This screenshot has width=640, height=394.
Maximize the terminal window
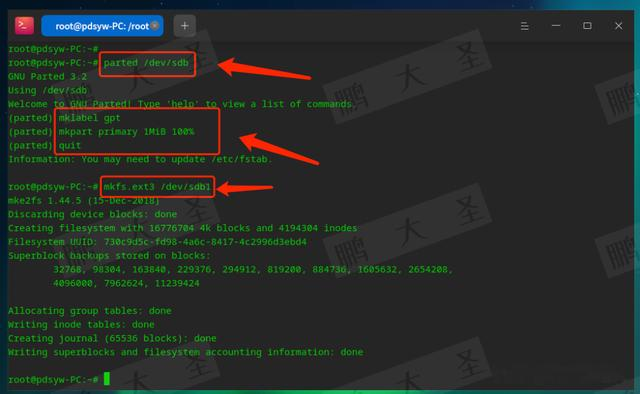click(587, 26)
